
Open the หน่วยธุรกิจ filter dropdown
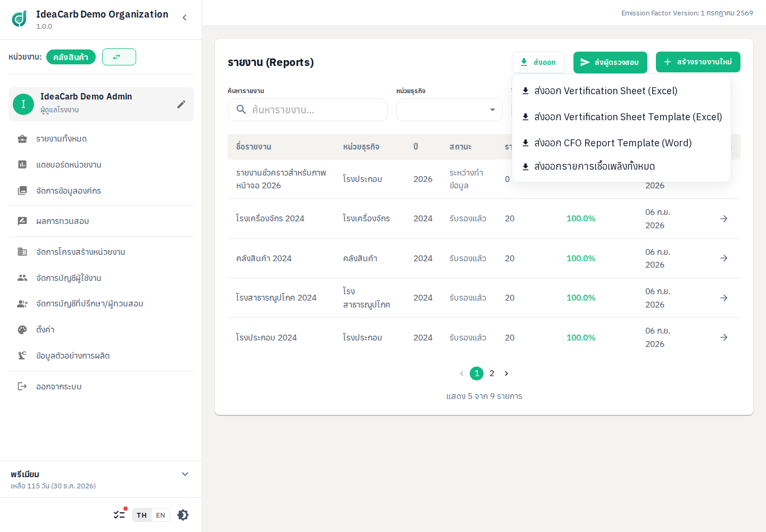[x=449, y=110]
